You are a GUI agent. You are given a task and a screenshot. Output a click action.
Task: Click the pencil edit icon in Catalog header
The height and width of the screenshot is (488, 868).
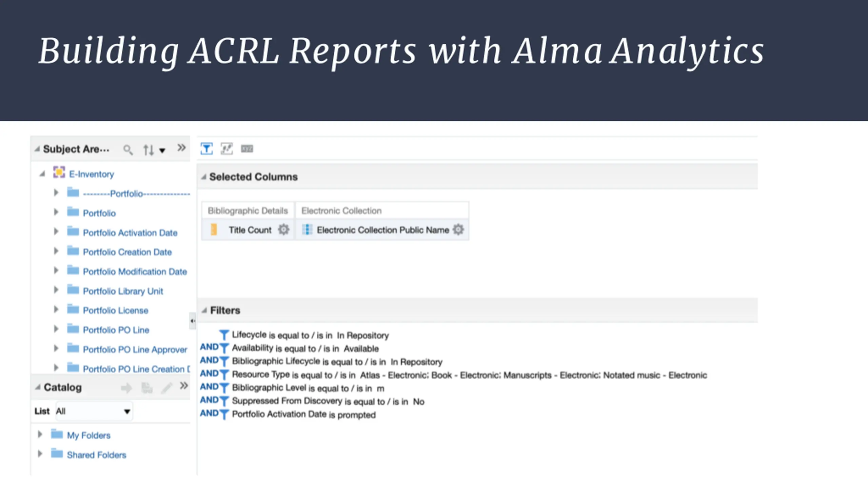click(x=166, y=388)
